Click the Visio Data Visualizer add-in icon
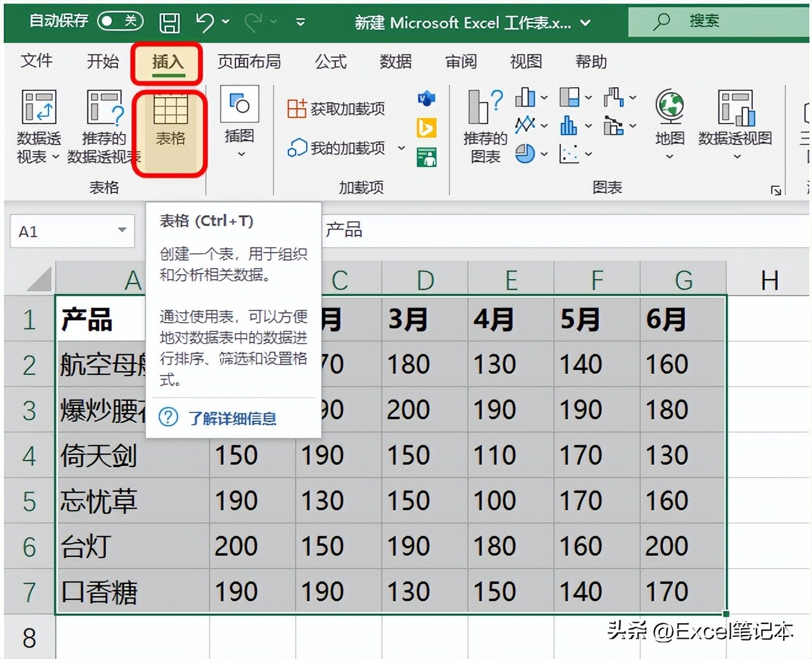Image resolution: width=812 pixels, height=659 pixels. pyautogui.click(x=426, y=98)
